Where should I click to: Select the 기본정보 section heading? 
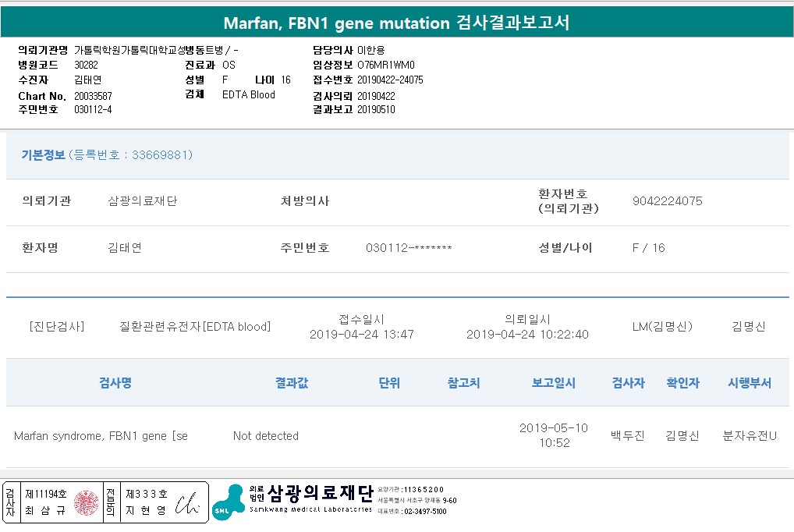tap(43, 154)
